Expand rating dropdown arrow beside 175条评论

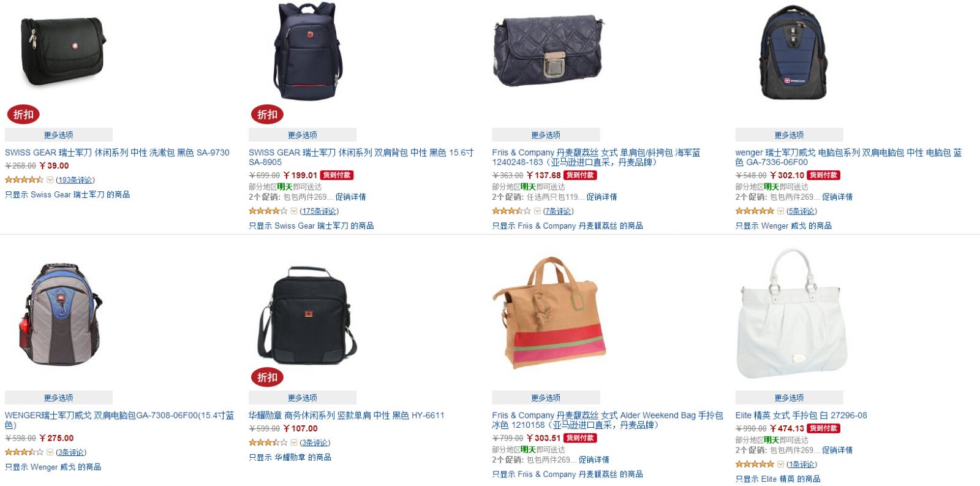pos(294,211)
